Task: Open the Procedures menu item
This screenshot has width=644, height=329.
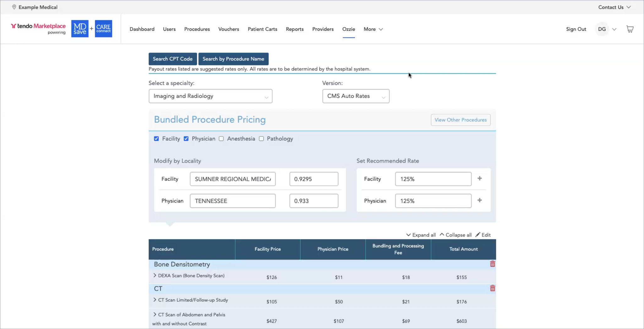Action: (197, 29)
